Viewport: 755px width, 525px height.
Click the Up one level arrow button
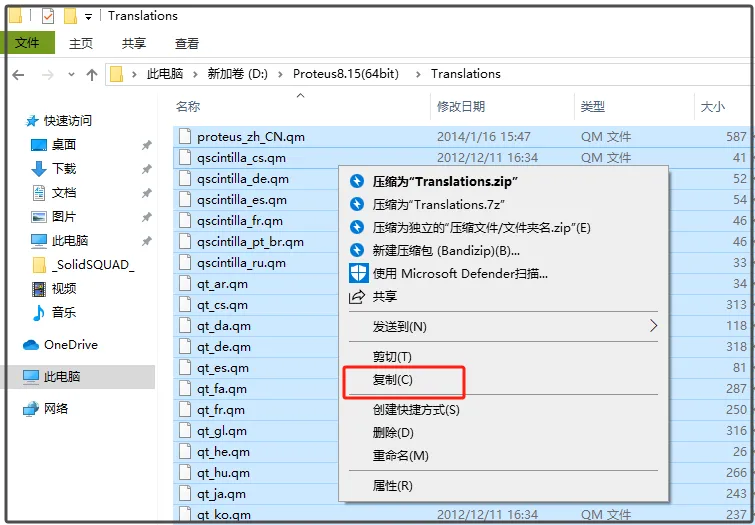(91, 75)
